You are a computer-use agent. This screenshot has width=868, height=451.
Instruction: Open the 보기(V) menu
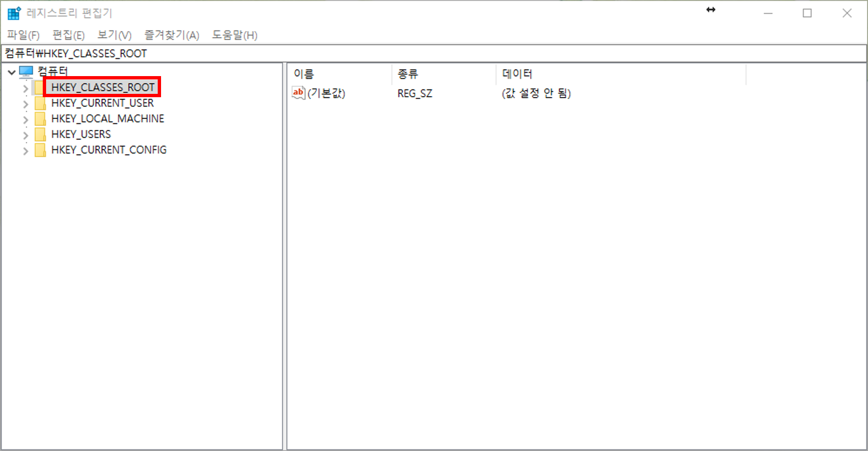click(114, 36)
